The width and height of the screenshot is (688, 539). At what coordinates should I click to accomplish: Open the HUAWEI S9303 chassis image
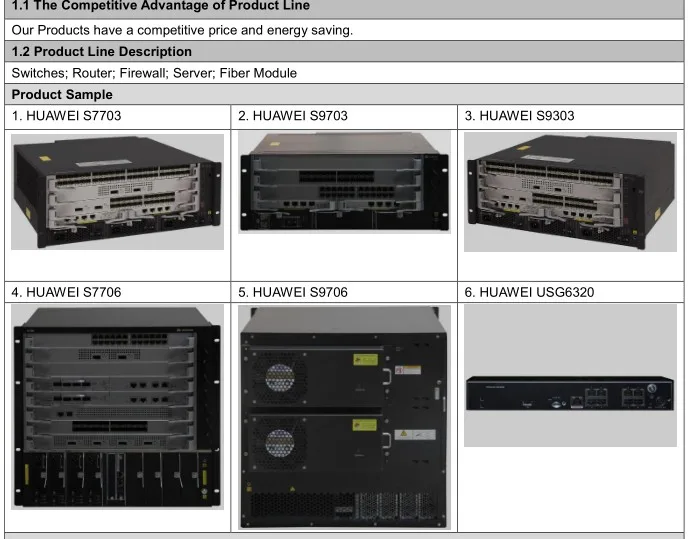(570, 192)
